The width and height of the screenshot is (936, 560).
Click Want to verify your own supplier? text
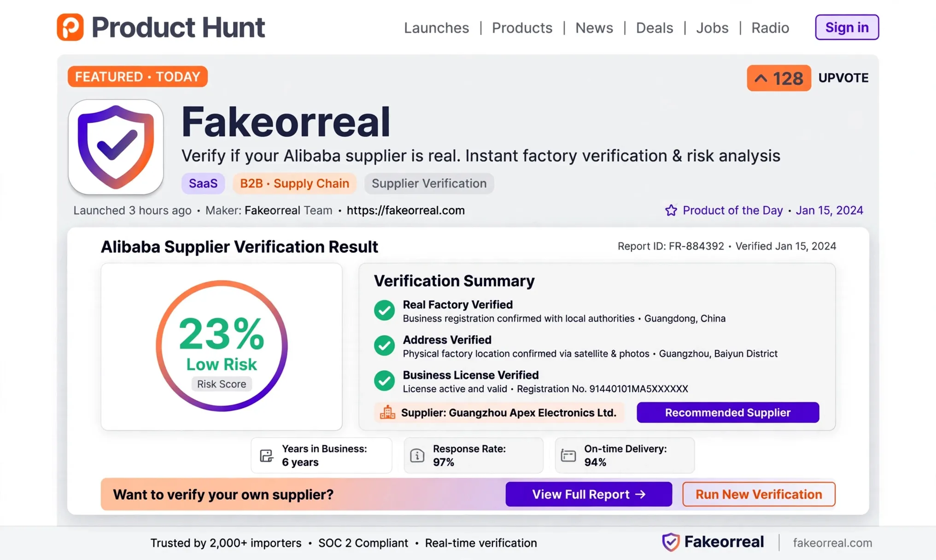click(223, 495)
